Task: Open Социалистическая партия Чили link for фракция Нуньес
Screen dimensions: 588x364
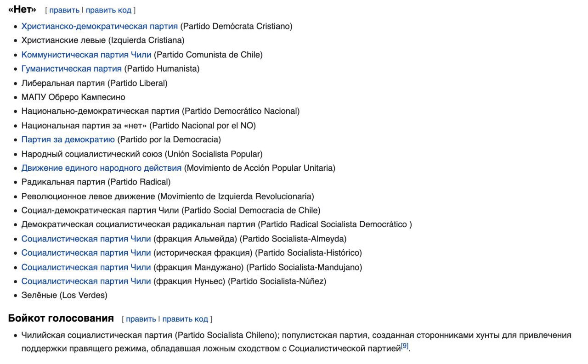Action: tap(86, 281)
